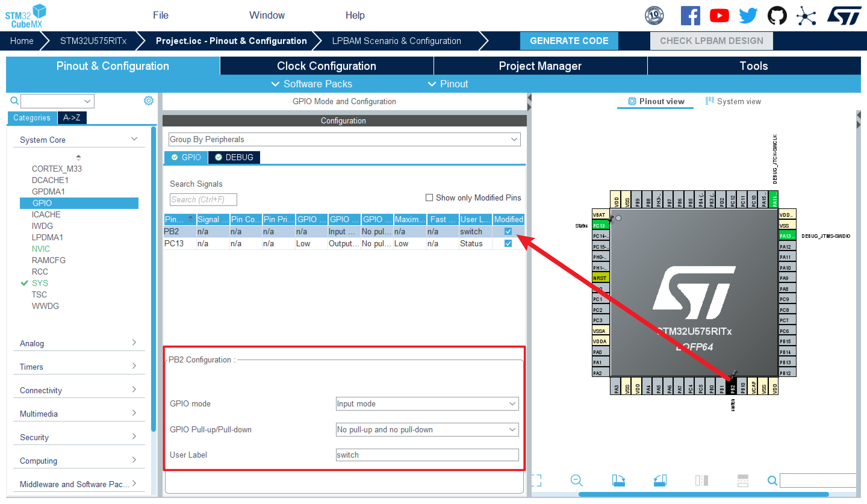Rotate pinout view clockwise
This screenshot has height=504, width=867.
point(618,480)
